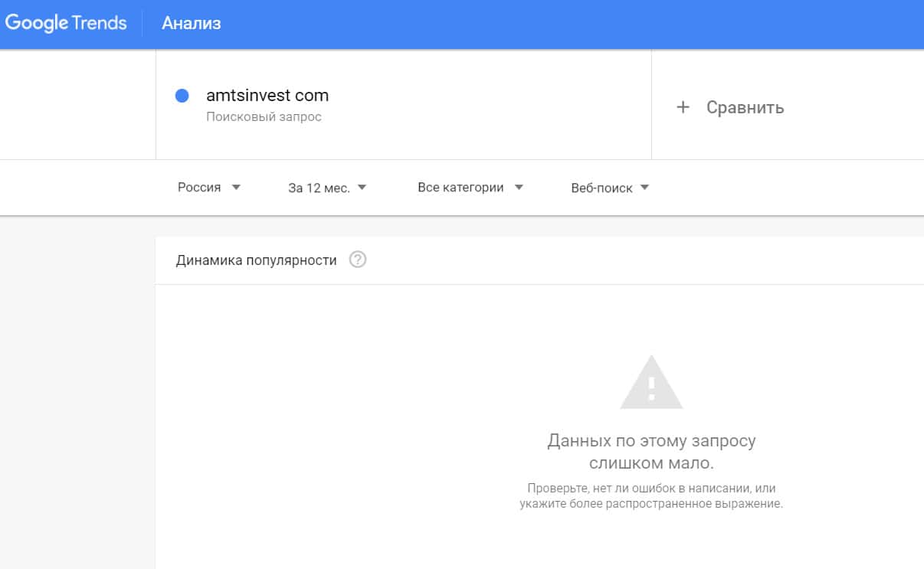Click the Google Trends logo
The width and height of the screenshot is (924, 569).
(x=66, y=23)
